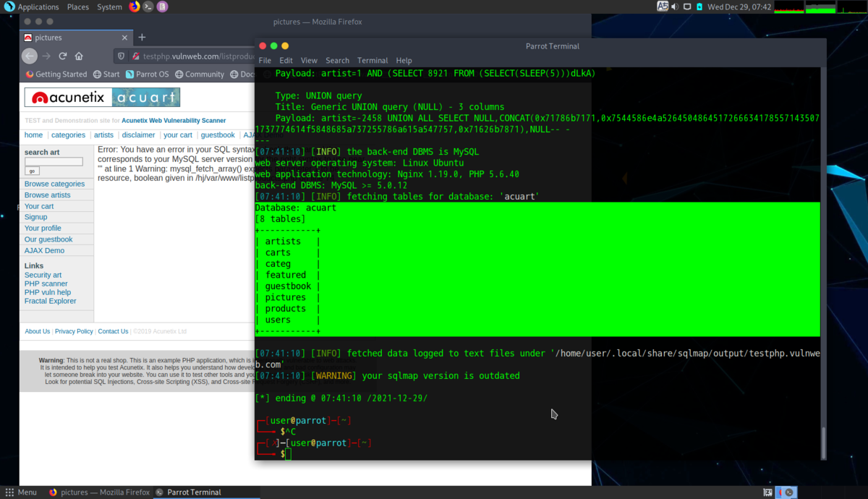Click the go search button

32,171
